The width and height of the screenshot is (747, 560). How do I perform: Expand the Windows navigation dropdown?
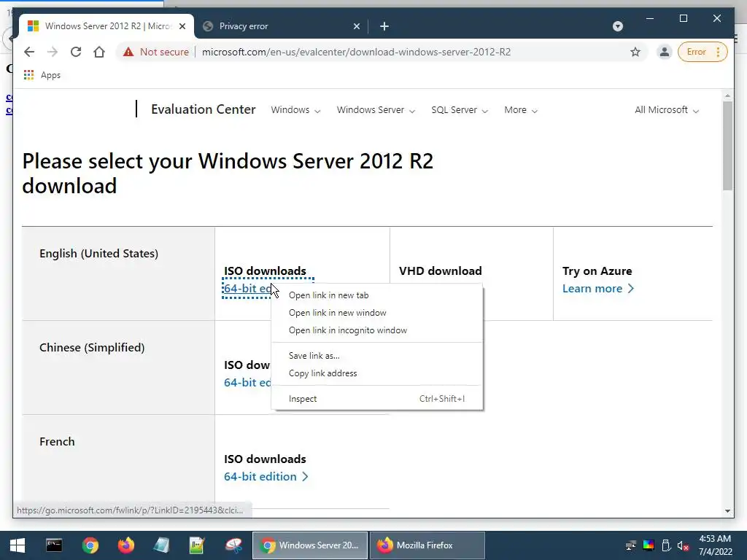point(295,110)
